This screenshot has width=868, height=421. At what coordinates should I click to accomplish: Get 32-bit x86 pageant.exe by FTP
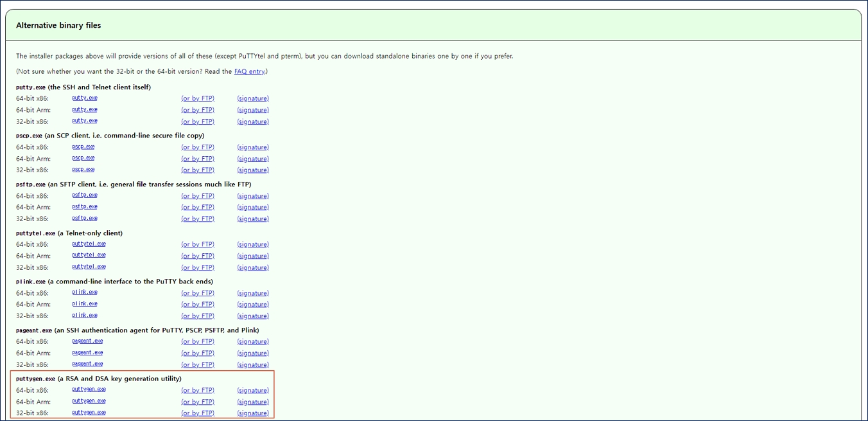(198, 364)
